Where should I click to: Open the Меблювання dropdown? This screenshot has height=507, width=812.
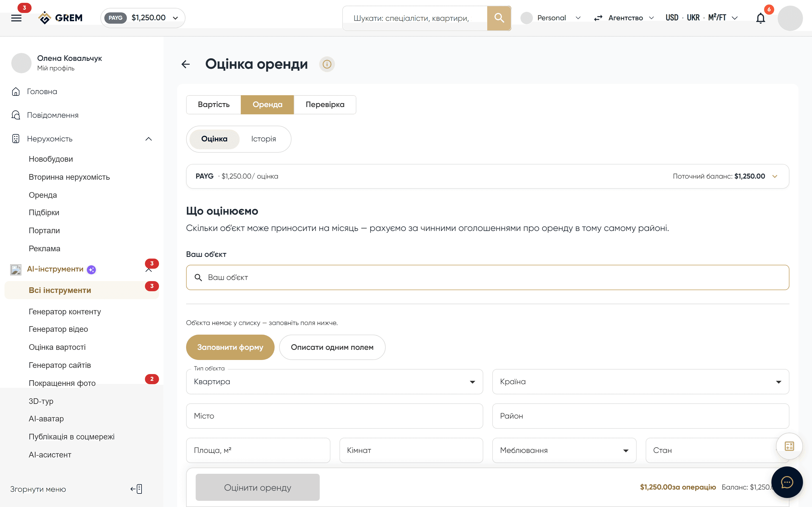coord(564,450)
